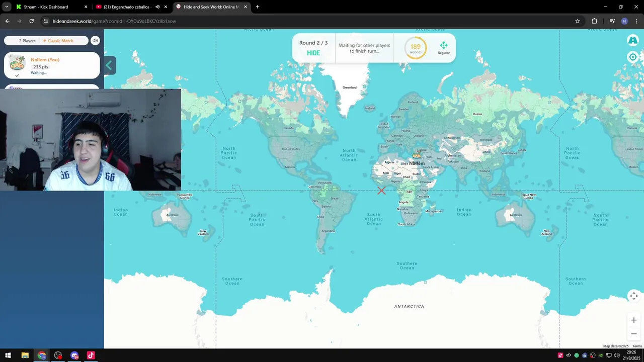This screenshot has width=644, height=362.
Task: Open the Windows Start menu
Action: tap(8, 355)
